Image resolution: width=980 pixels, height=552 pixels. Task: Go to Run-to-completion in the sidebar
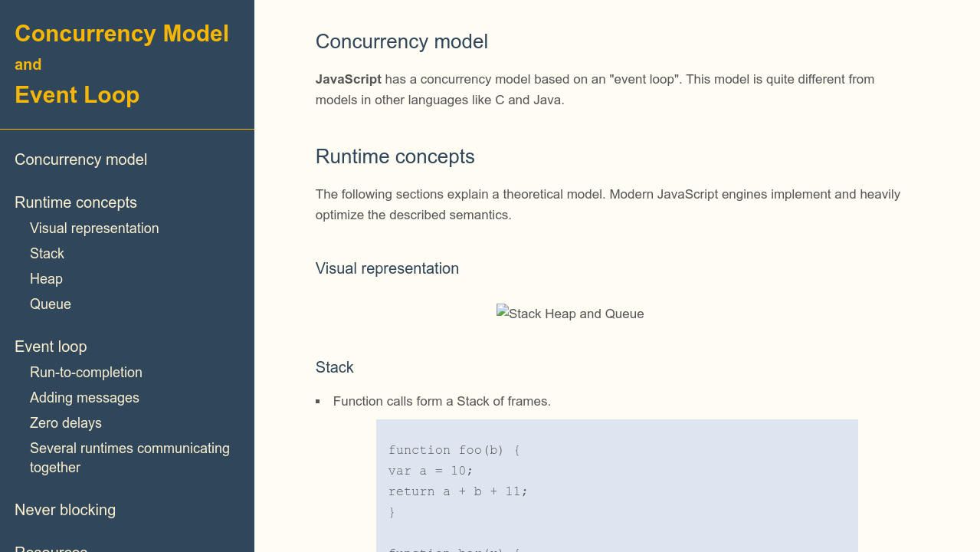point(86,373)
